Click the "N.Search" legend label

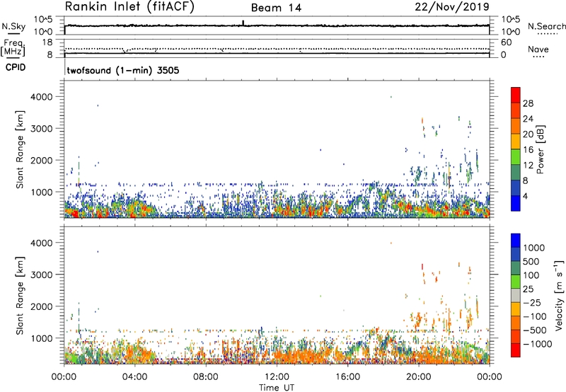click(546, 26)
